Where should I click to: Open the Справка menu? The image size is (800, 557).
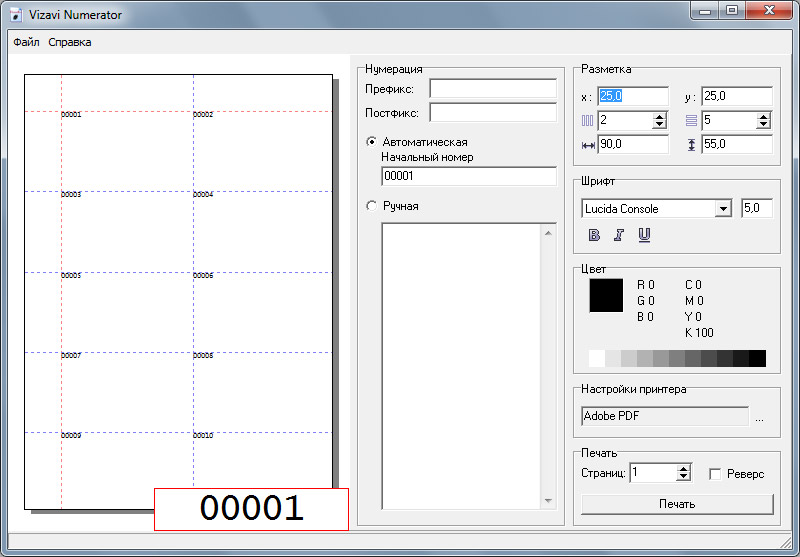[70, 42]
